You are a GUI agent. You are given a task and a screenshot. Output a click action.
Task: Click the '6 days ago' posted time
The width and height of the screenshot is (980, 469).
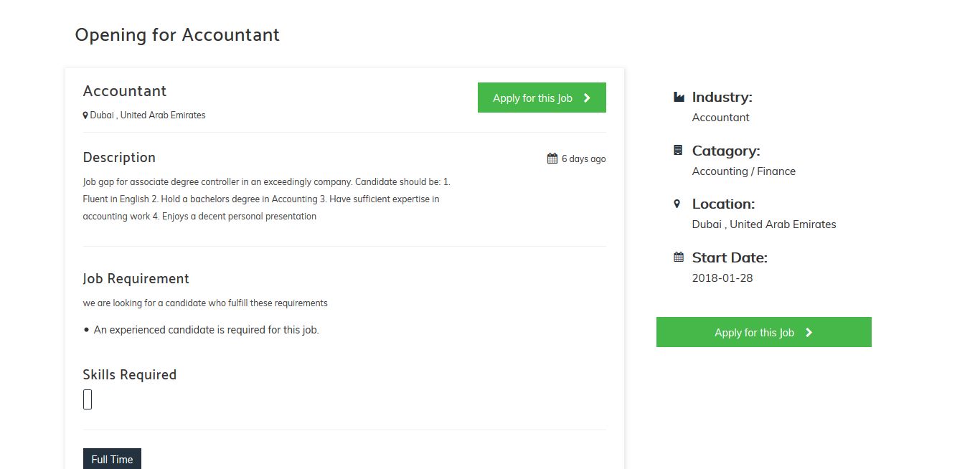tap(583, 158)
